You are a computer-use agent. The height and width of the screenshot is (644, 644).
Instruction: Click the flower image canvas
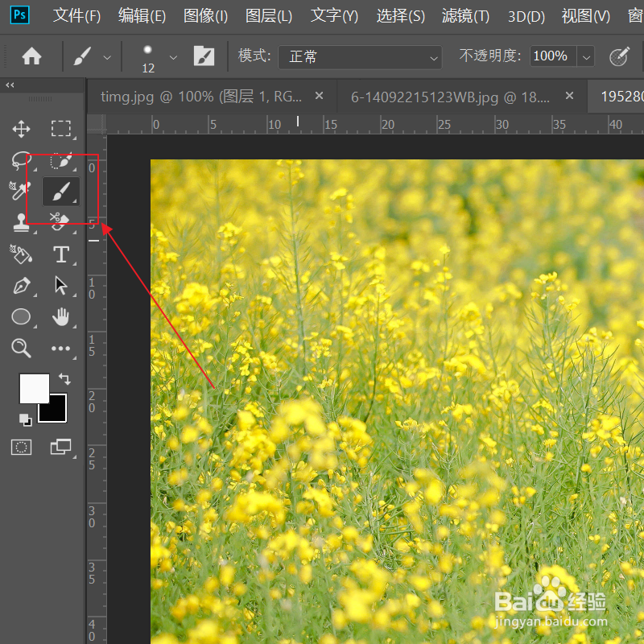coord(397,402)
